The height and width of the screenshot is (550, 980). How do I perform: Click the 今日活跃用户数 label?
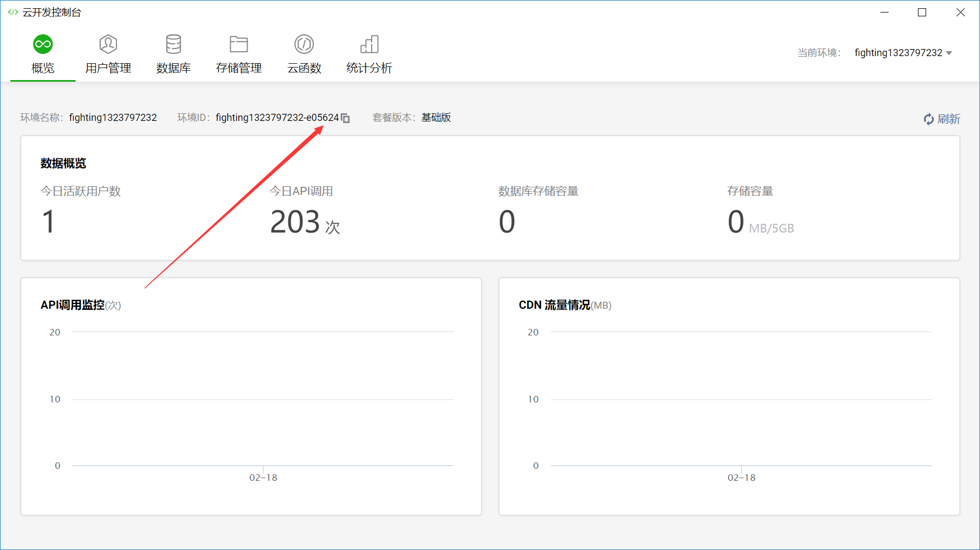click(x=81, y=191)
